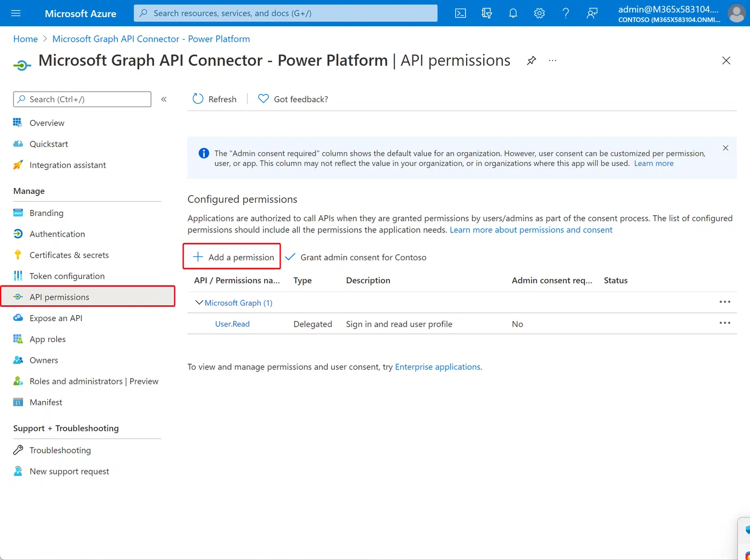
Task: Collapse the left navigation menu
Action: coord(164,99)
